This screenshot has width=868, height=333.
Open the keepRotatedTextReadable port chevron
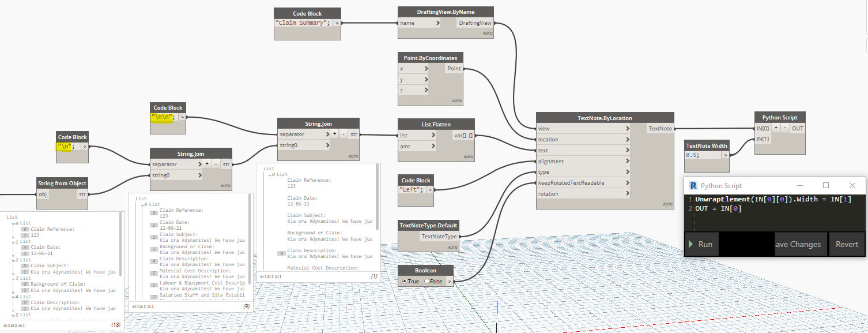click(x=627, y=183)
